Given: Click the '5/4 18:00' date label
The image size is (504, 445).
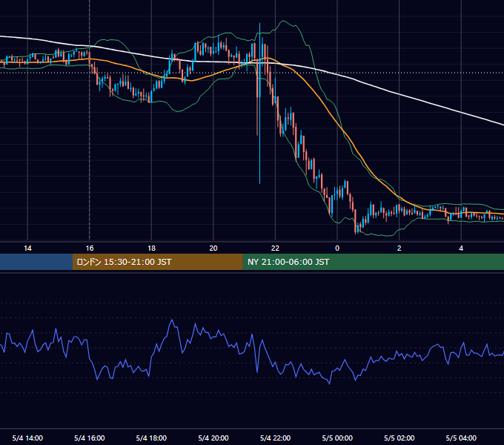Looking at the screenshot, I should point(151,438).
